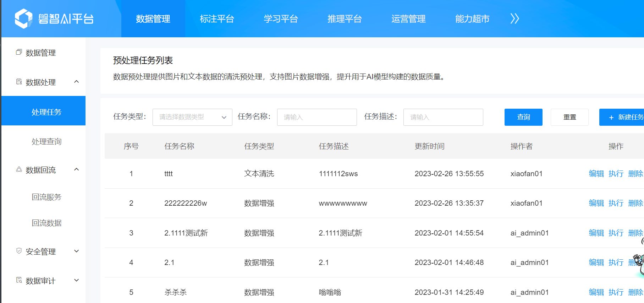Focus the 任务描述 input field

(443, 117)
